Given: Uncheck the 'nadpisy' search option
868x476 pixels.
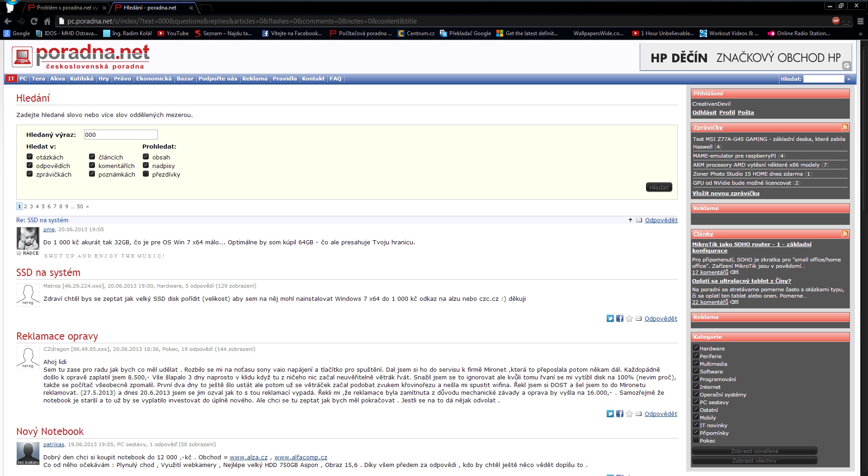Looking at the screenshot, I should 146,165.
